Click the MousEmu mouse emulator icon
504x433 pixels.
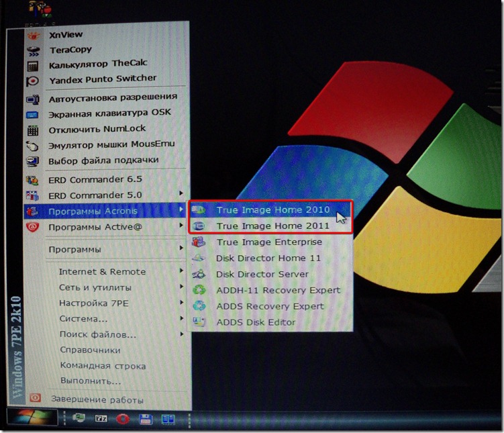[x=32, y=146]
